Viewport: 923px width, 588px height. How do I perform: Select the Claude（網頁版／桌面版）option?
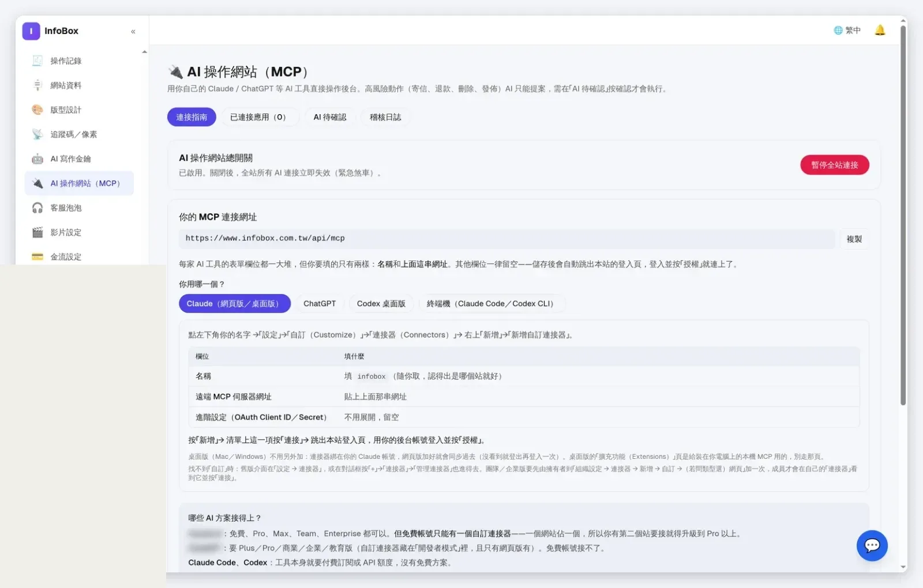click(234, 304)
